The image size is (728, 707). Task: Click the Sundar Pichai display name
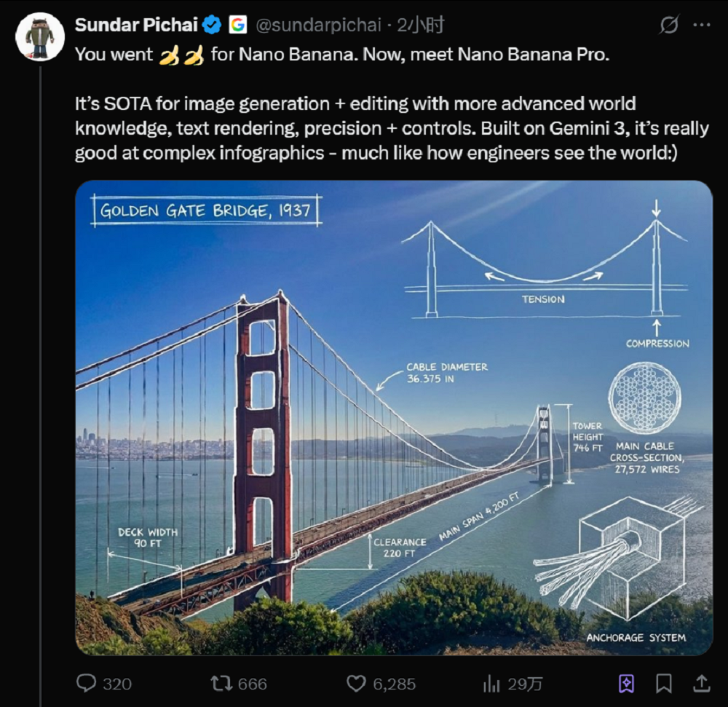[x=136, y=25]
